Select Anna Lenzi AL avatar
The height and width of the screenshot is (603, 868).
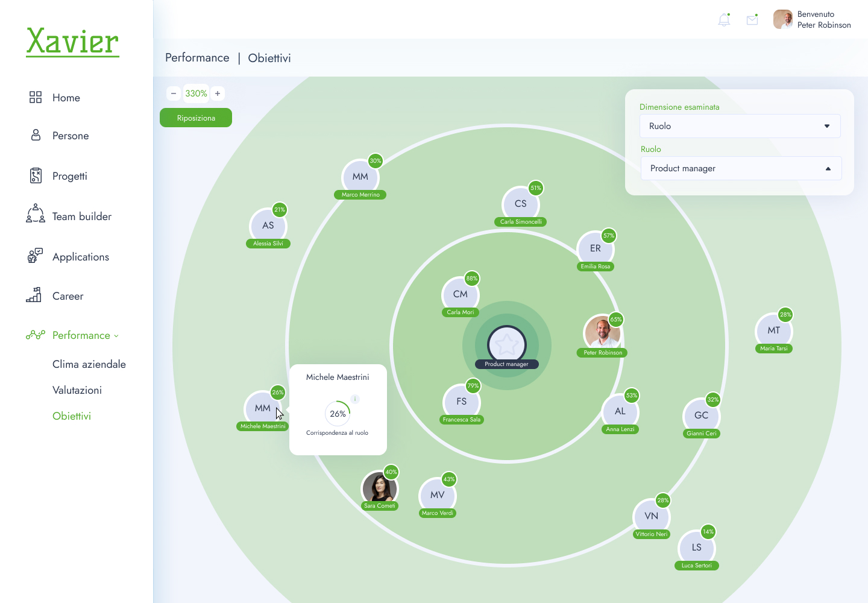[620, 411]
